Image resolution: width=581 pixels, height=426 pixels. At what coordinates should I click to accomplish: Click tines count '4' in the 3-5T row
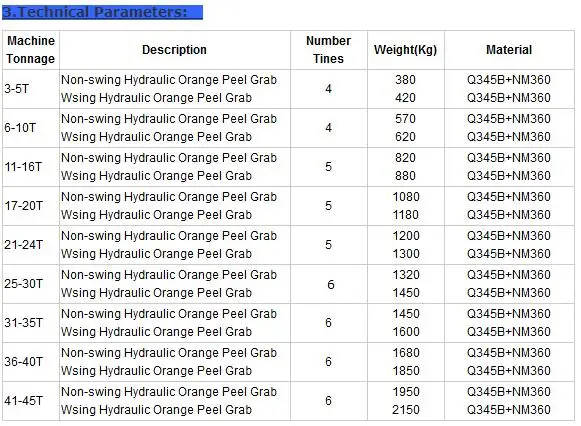pyautogui.click(x=328, y=89)
